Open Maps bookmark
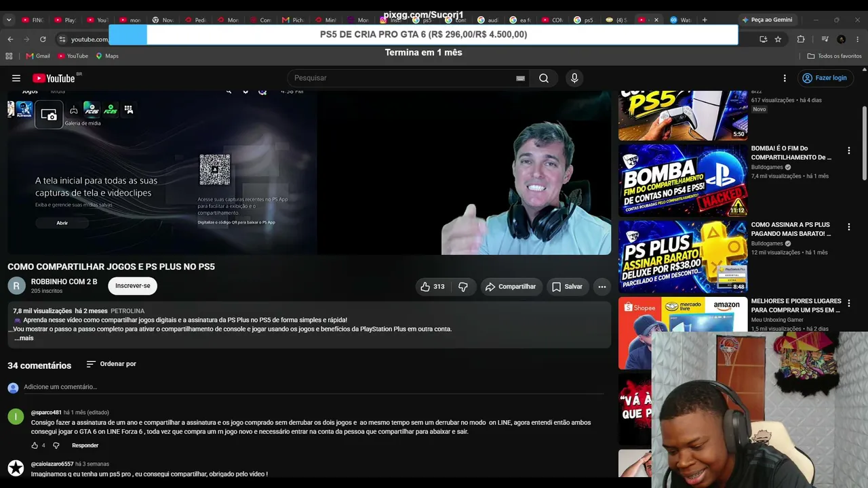 pyautogui.click(x=107, y=56)
